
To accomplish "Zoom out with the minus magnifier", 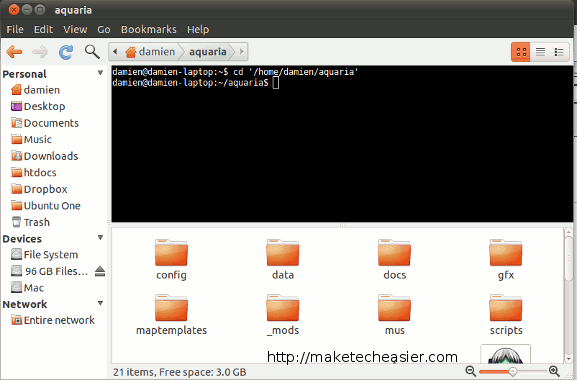I will pyautogui.click(x=470, y=371).
